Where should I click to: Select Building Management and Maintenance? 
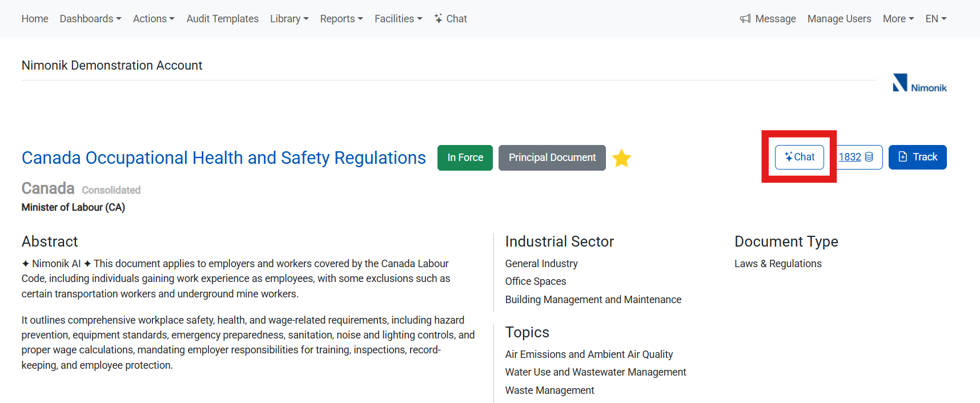tap(593, 300)
